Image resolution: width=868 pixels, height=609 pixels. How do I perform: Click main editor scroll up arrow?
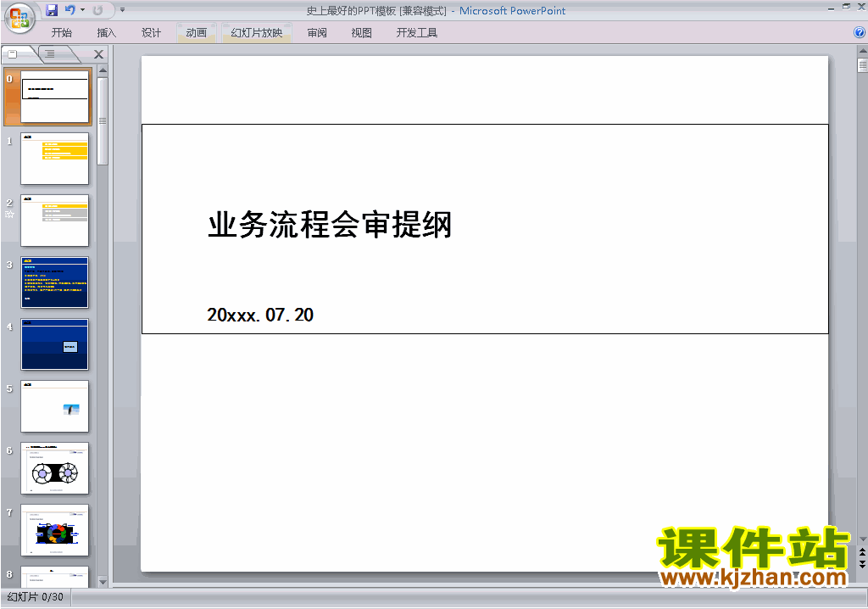862,51
